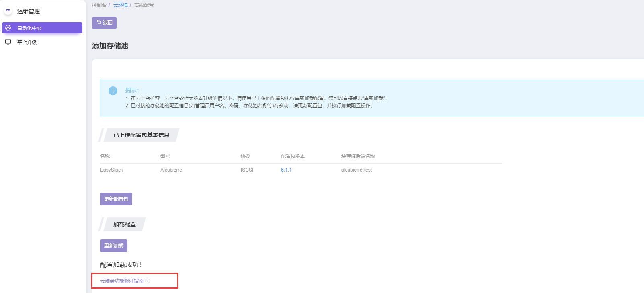
Task: Click the 块存储后端名称 column header
Action: point(358,156)
